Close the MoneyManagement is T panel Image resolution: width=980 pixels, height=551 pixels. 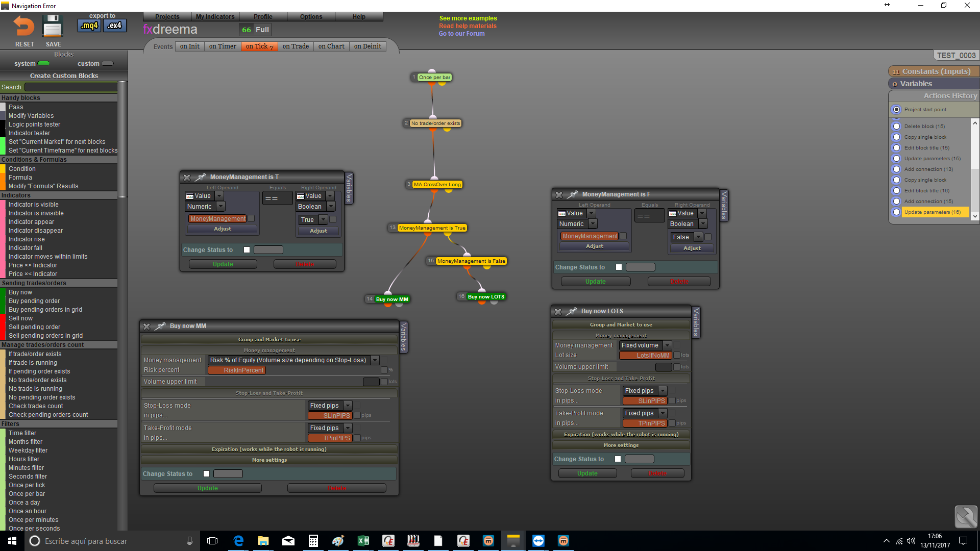187,178
